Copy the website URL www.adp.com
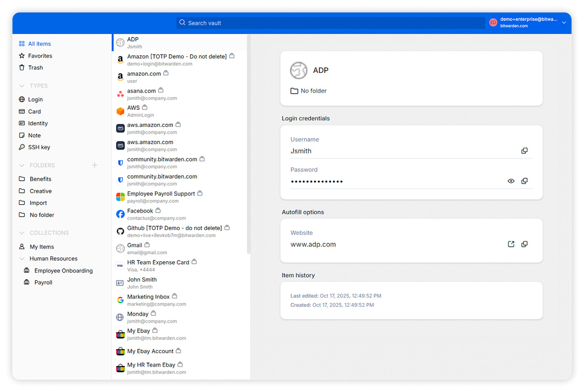584x392 pixels. click(524, 244)
